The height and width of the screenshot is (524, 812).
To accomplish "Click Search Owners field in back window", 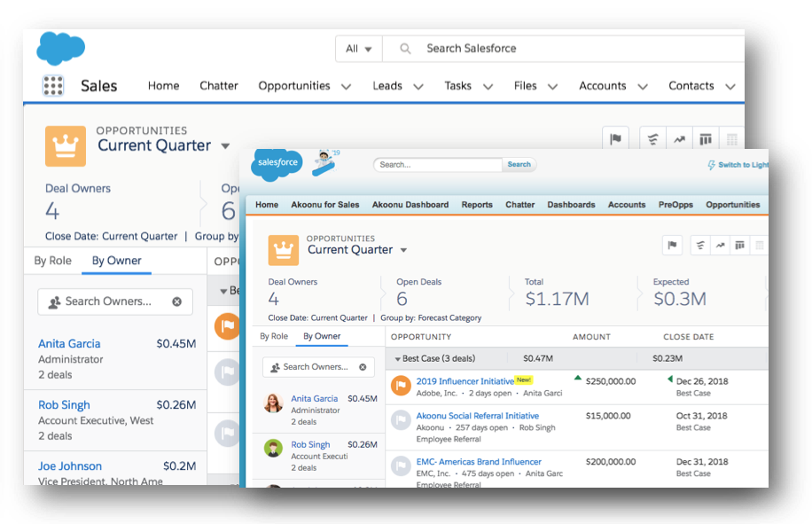I will coord(115,301).
